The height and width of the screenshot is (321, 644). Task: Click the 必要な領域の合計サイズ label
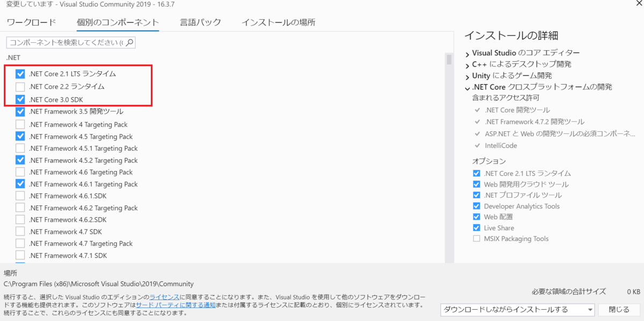pos(568,292)
